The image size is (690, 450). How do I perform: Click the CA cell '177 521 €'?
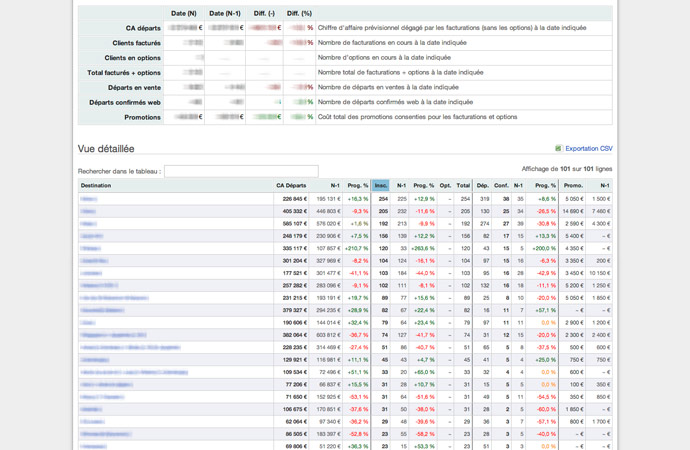pos(294,273)
